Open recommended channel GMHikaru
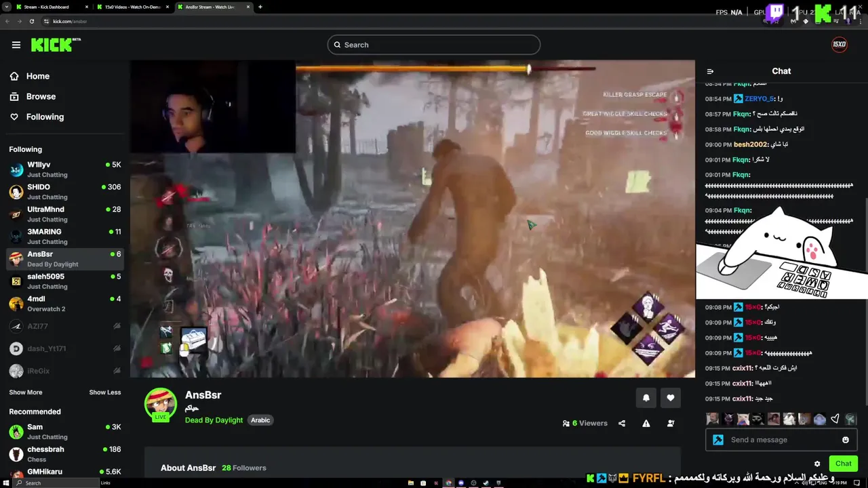The image size is (868, 488). point(65,474)
